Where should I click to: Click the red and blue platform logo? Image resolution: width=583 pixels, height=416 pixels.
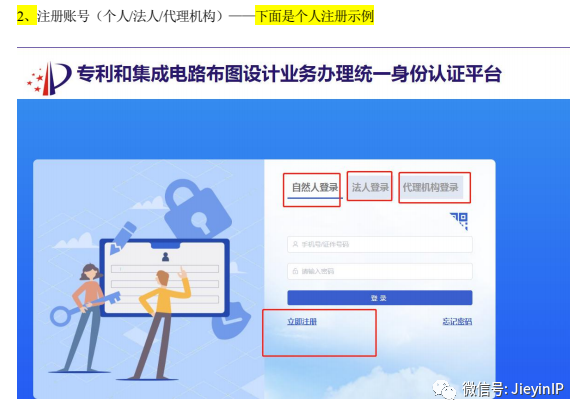click(x=49, y=78)
